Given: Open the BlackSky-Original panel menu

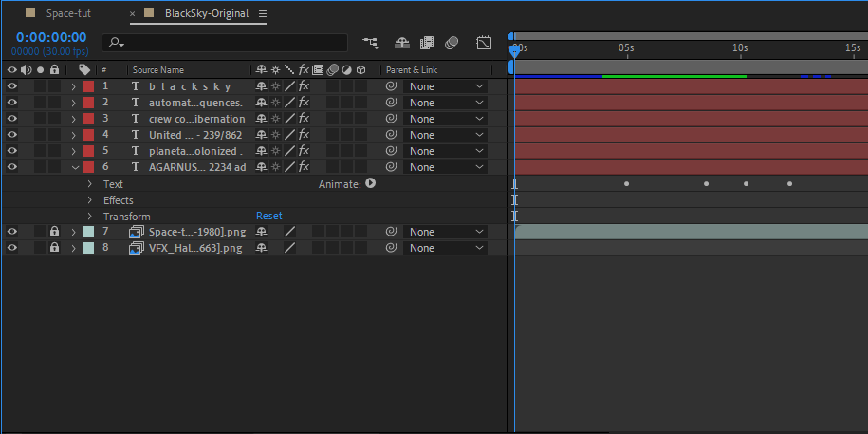Looking at the screenshot, I should (x=263, y=14).
